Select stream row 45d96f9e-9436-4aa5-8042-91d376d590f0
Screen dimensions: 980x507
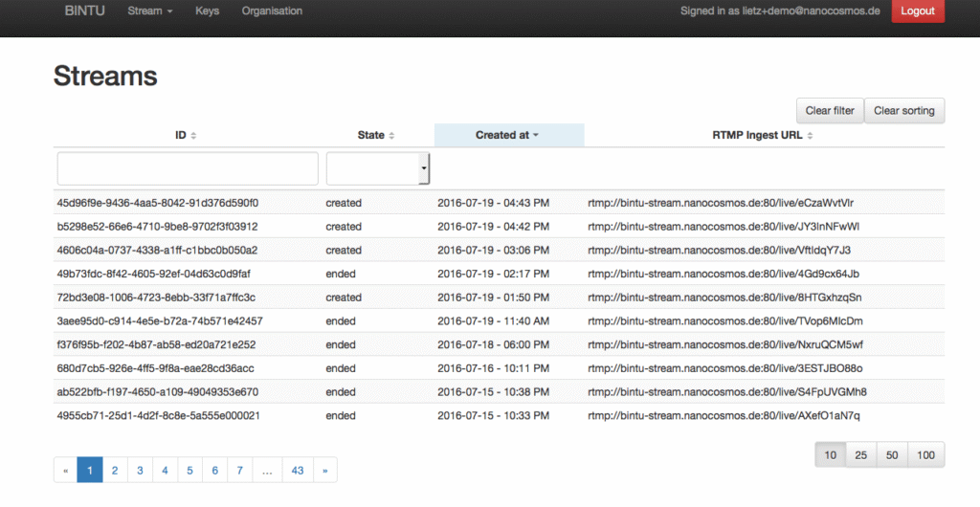click(158, 203)
